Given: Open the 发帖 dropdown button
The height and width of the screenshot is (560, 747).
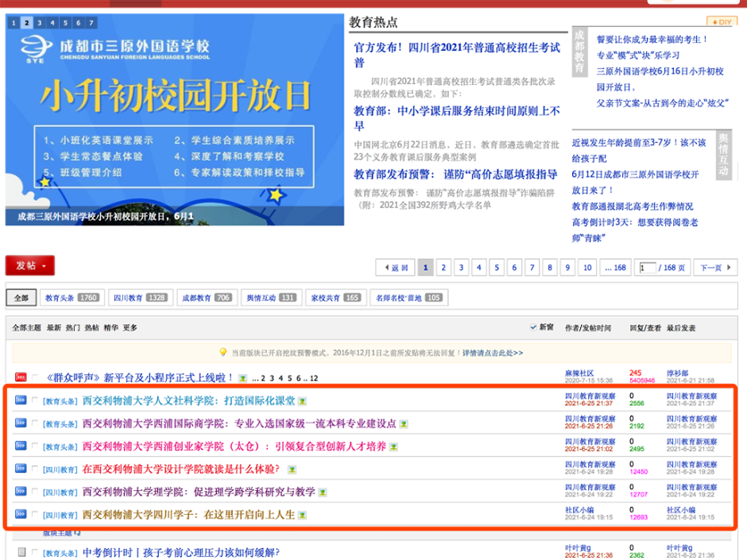Looking at the screenshot, I should [x=30, y=265].
